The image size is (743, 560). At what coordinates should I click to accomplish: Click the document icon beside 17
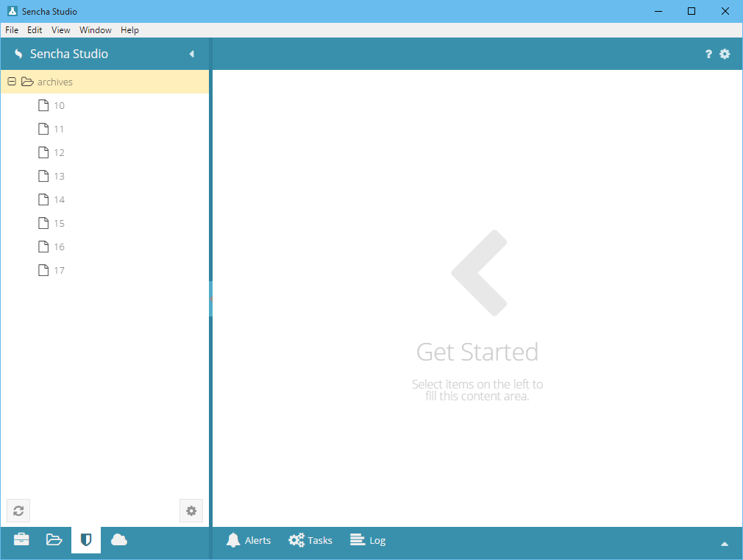click(43, 270)
